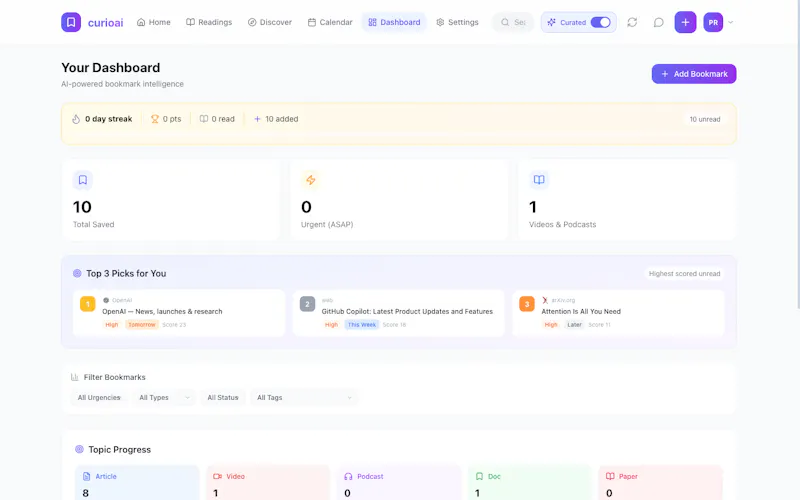This screenshot has width=800, height=500.
Task: Select the Article topic card
Action: pos(137,483)
